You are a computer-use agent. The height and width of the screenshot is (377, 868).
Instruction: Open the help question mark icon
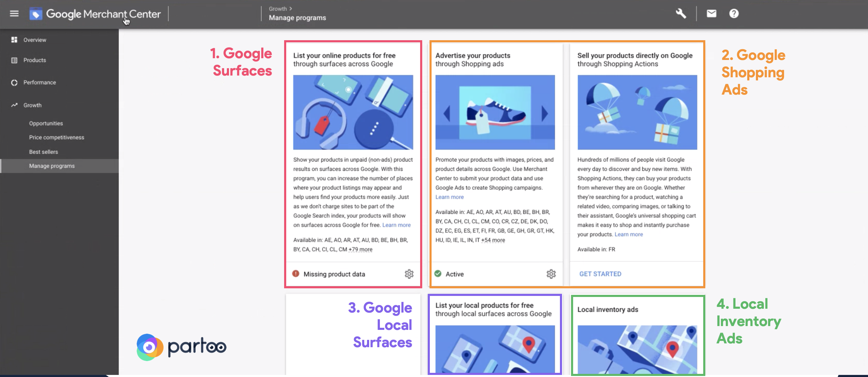734,14
